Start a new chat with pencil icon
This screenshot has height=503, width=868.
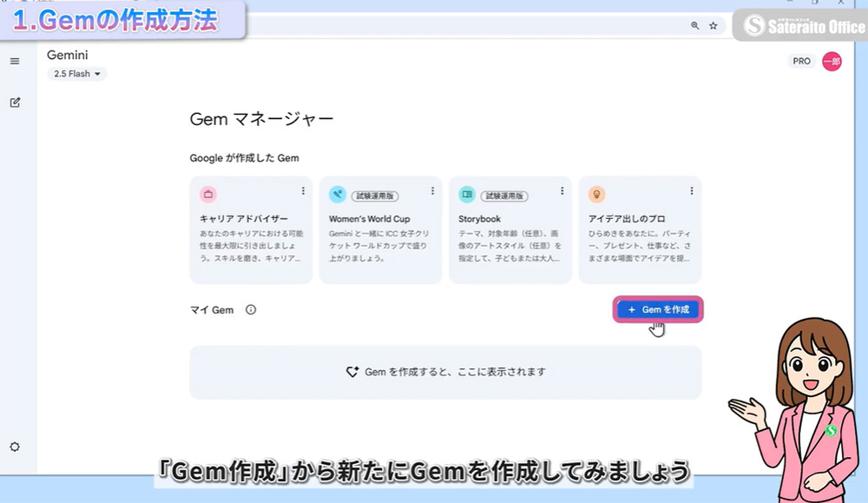coord(15,103)
